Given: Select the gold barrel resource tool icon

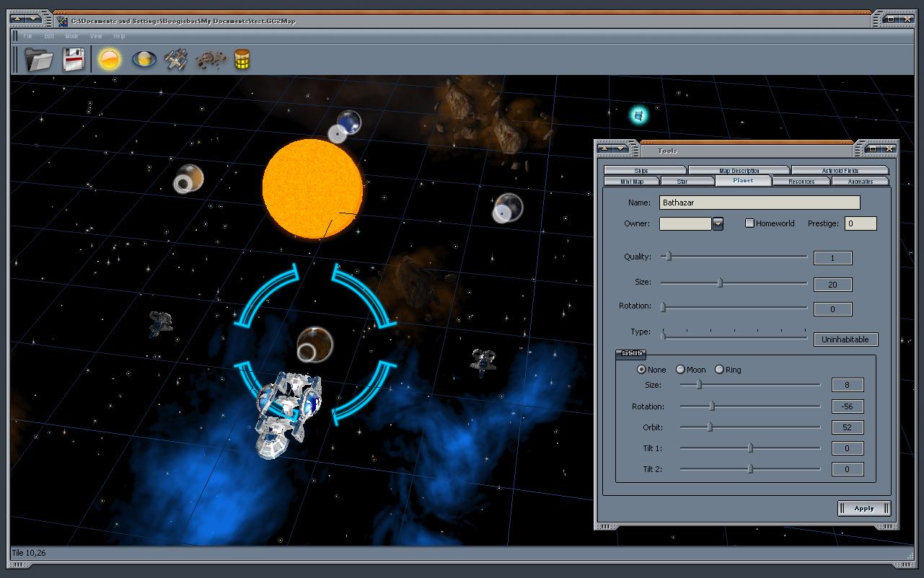Looking at the screenshot, I should (242, 59).
